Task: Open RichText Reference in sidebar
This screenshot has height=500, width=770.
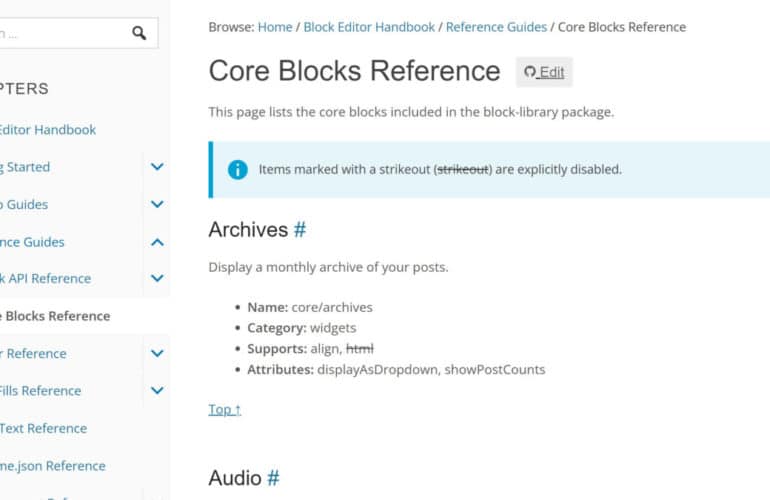Action: pyautogui.click(x=43, y=428)
